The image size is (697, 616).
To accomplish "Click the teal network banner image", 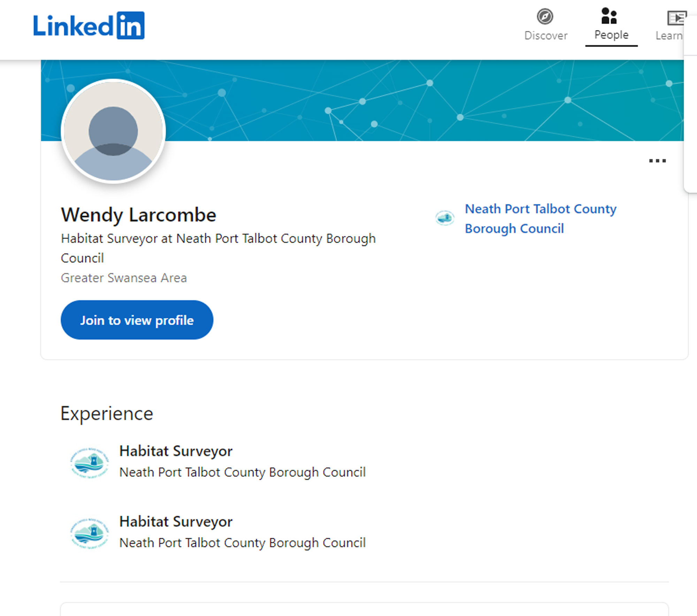I will [418, 100].
